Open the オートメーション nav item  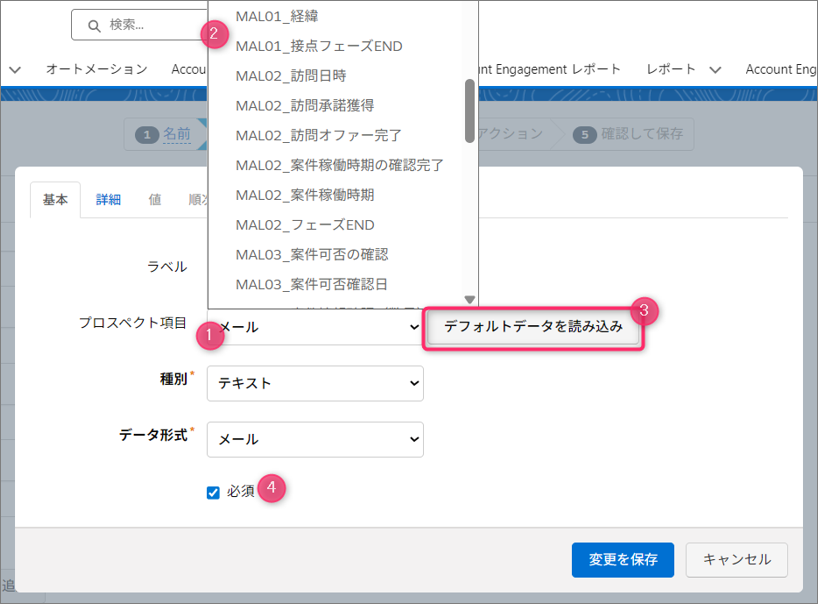pyautogui.click(x=96, y=69)
